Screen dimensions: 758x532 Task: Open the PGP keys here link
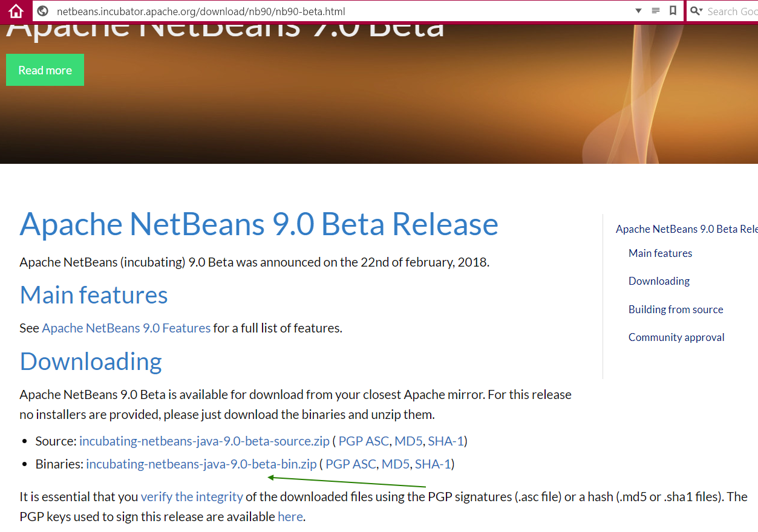(x=290, y=517)
